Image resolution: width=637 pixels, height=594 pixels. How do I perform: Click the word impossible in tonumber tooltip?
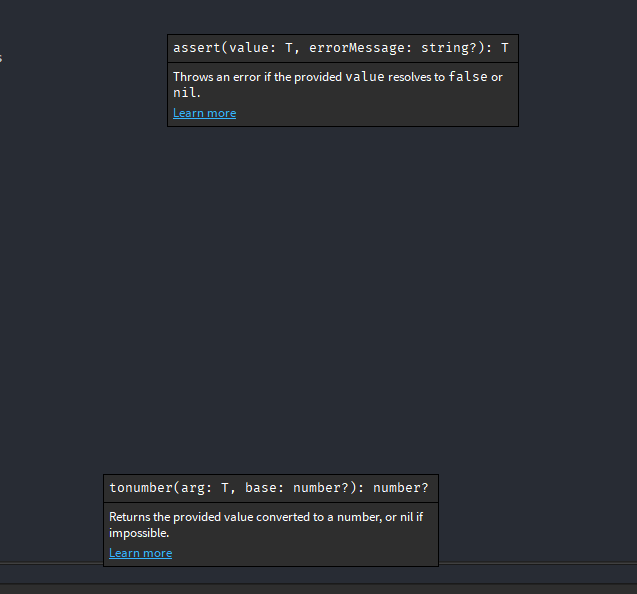(139, 533)
